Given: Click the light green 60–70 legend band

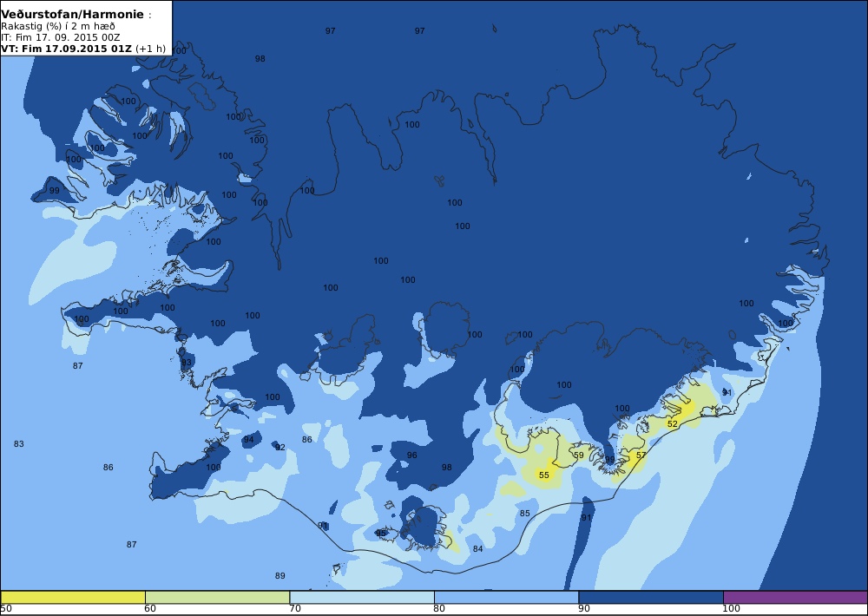Looking at the screenshot, I should pos(218,597).
